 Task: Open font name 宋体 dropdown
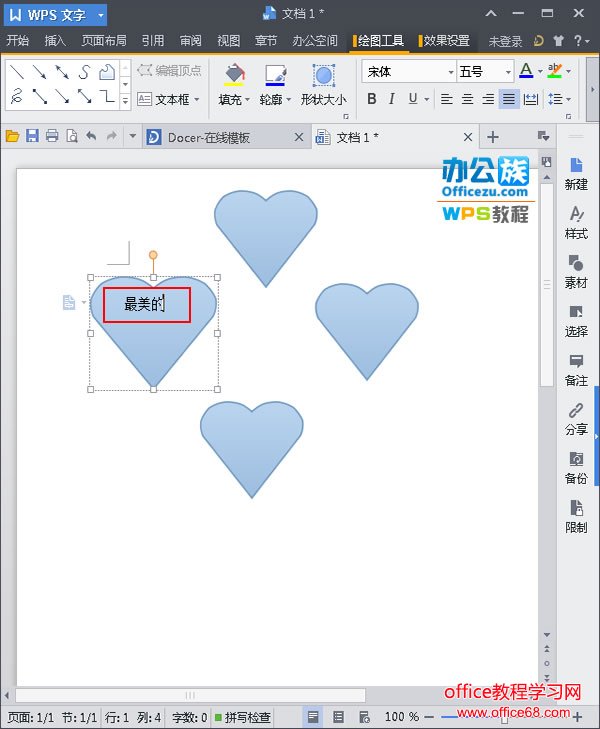tap(450, 72)
